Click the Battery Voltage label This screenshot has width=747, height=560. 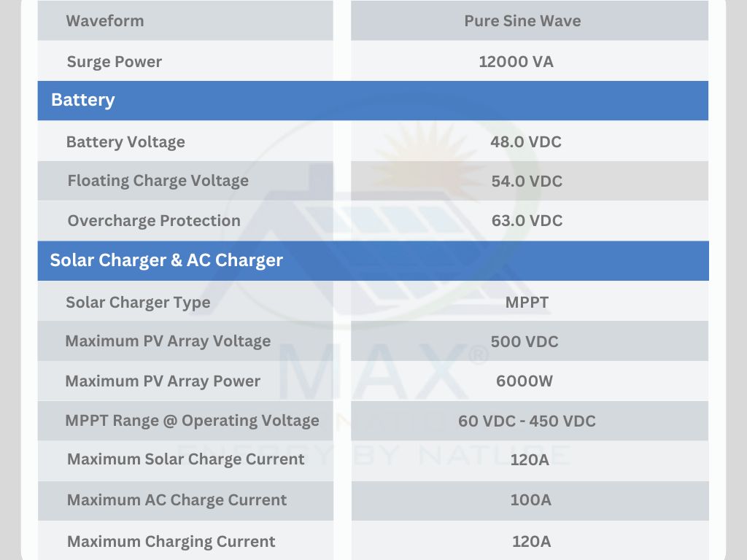(x=125, y=142)
